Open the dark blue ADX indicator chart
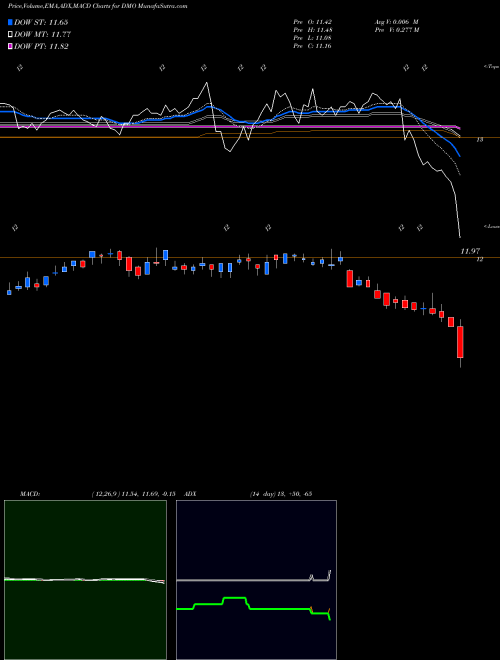This screenshot has width=500, height=660. click(256, 580)
